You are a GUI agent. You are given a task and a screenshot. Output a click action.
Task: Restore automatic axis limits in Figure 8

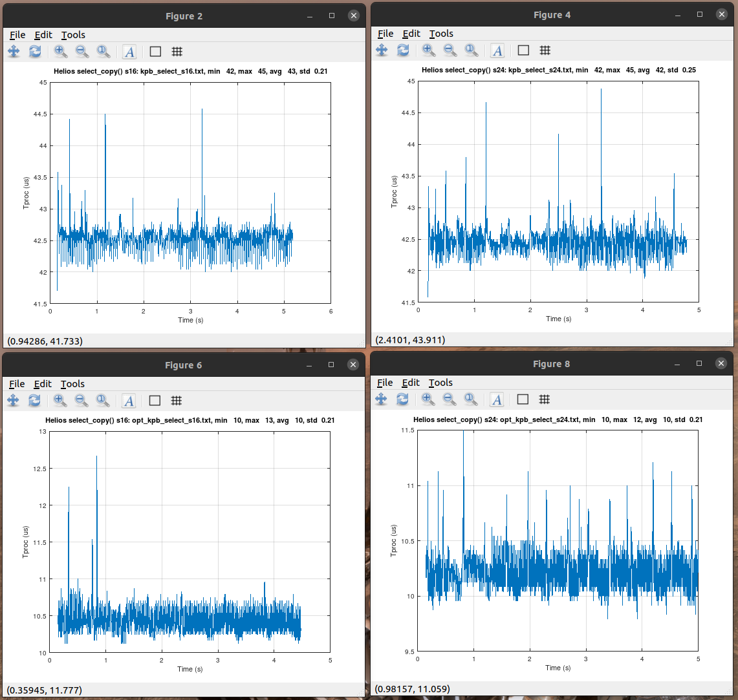[472, 399]
